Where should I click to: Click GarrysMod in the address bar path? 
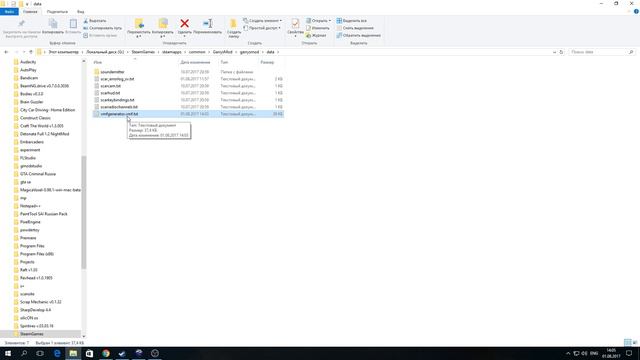222,52
